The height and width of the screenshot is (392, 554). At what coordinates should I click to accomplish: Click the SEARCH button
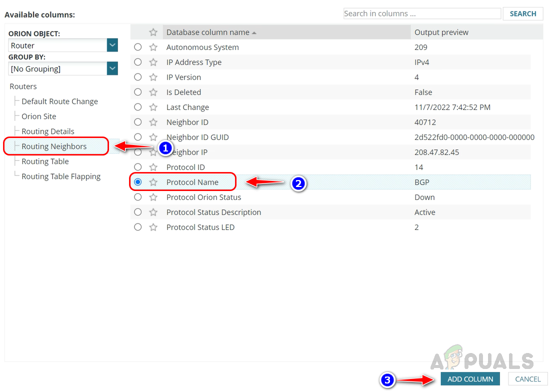coord(523,14)
